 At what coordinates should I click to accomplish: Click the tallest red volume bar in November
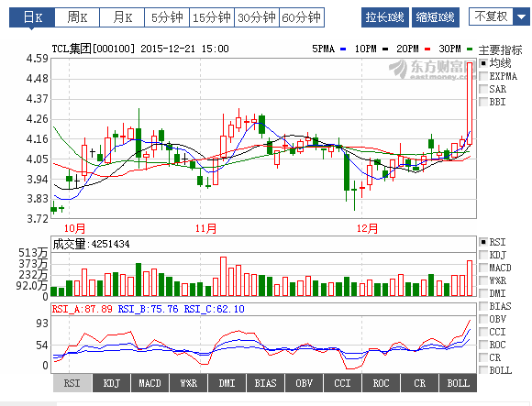click(223, 277)
